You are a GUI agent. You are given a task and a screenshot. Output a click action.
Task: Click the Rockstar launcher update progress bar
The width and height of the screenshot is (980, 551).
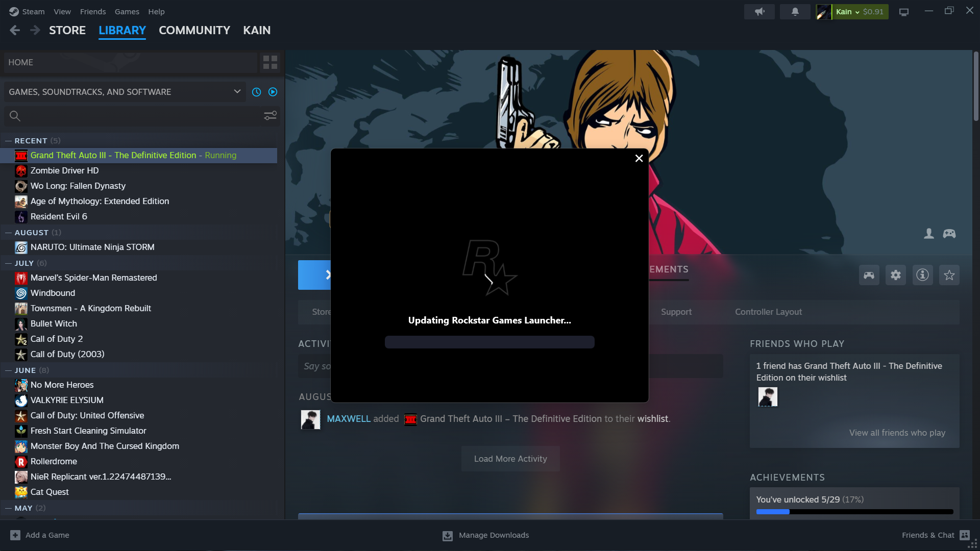pos(489,342)
